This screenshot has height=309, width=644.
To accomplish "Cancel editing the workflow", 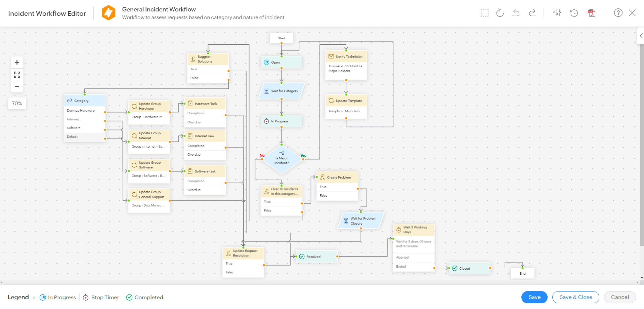I will 620,297.
